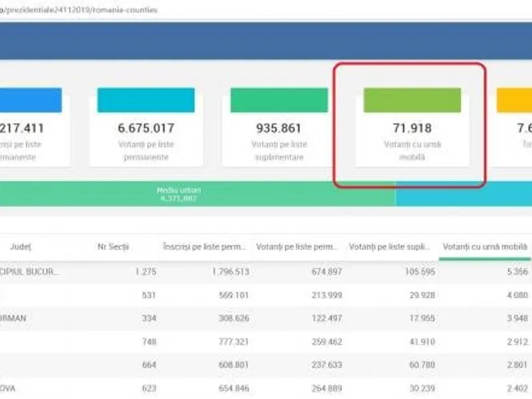532x399 pixels.
Task: Sort table by Județ column header
Action: pos(21,247)
